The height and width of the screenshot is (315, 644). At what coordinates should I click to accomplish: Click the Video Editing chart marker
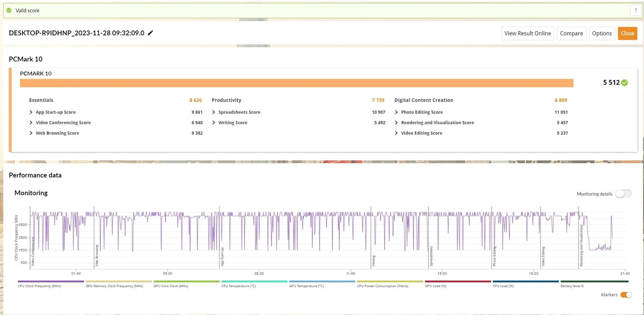click(543, 257)
